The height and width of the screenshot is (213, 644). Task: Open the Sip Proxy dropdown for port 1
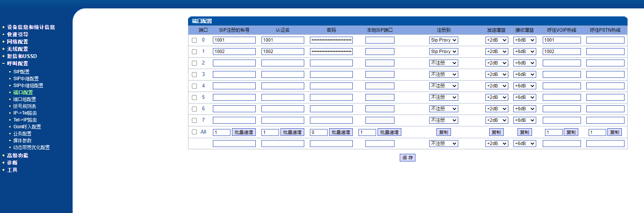tap(443, 52)
